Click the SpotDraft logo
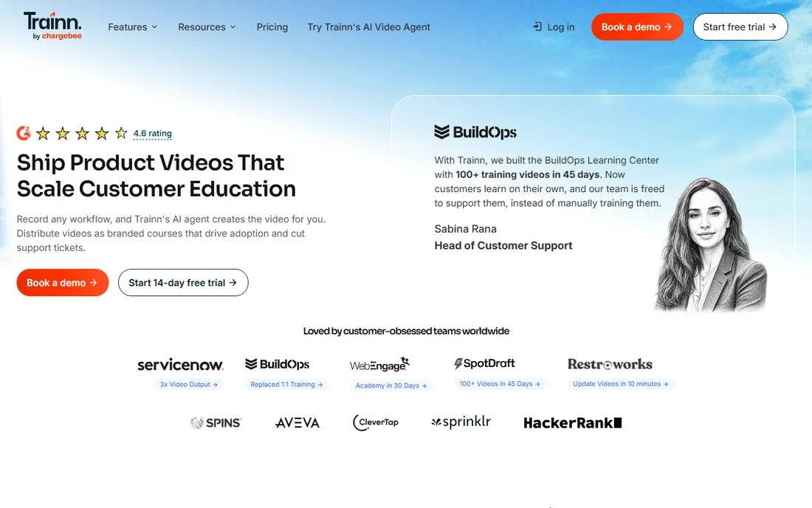The image size is (812, 508). click(x=484, y=363)
